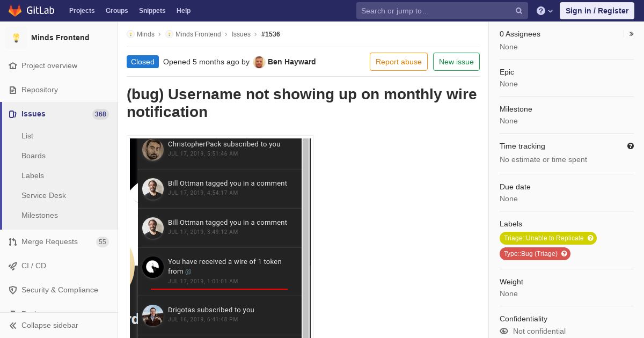Open Ben Hayward author link
Screen dimensions: 644x338
(x=292, y=62)
